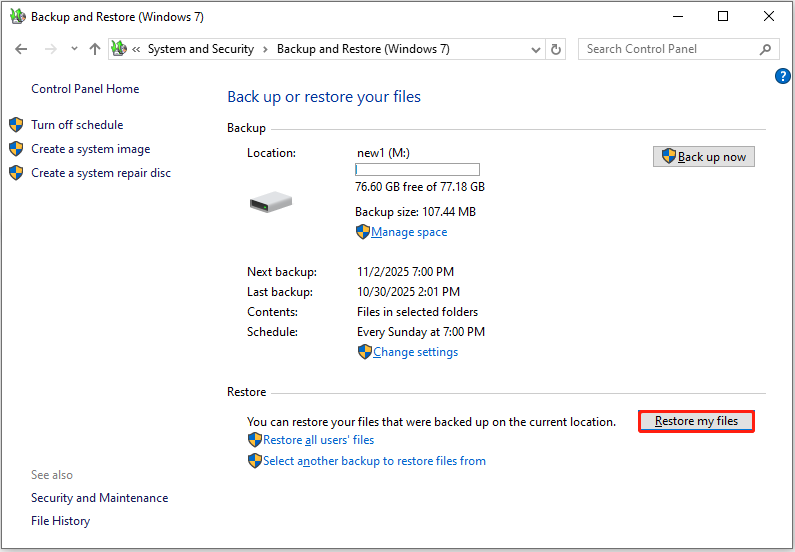Open Security and Maintenance link
This screenshot has height=552, width=795.
click(99, 498)
